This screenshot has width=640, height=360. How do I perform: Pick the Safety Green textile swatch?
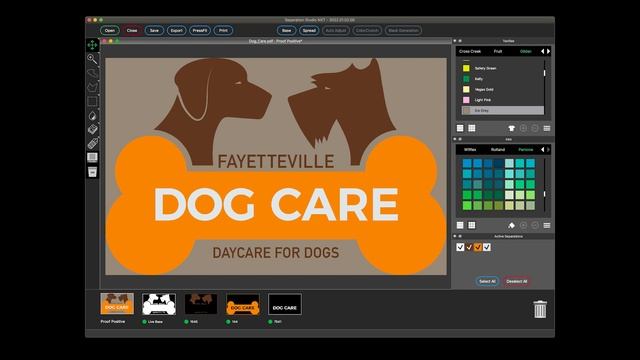tap(466, 68)
